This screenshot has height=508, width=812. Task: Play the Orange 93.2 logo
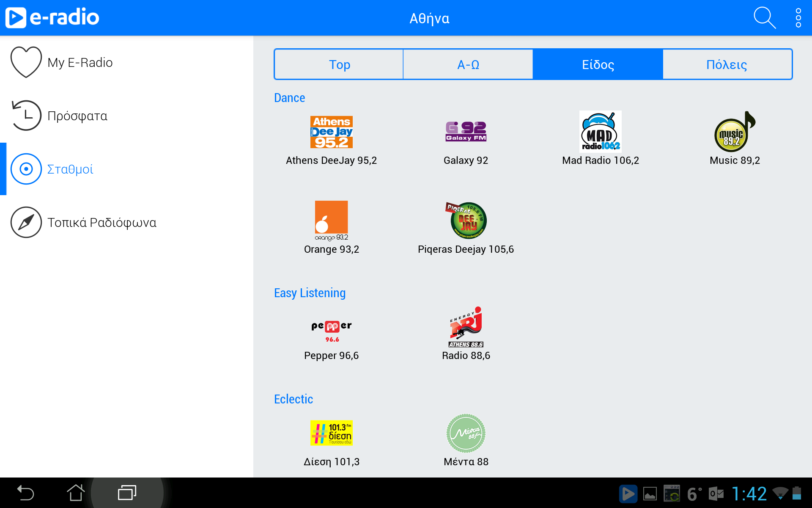point(332,221)
